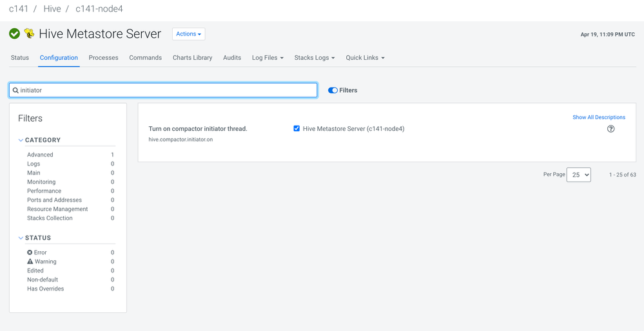This screenshot has width=644, height=331.
Task: Filter by Advanced category
Action: point(40,155)
